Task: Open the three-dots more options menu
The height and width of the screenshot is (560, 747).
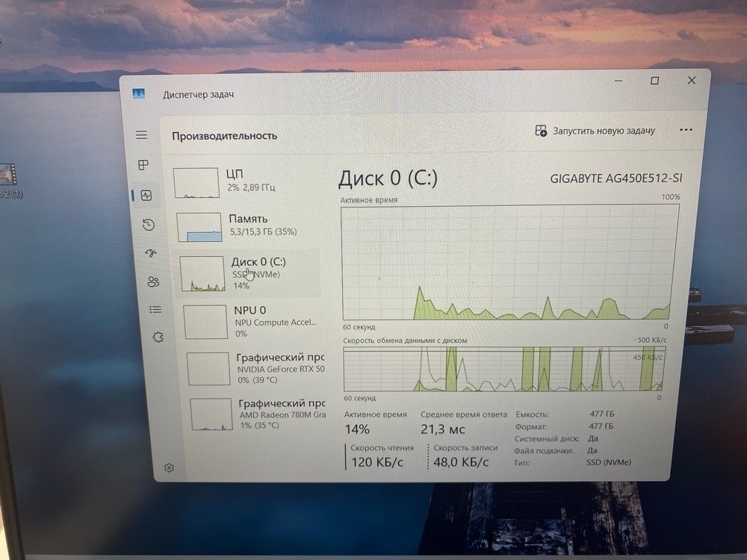Action: click(x=686, y=130)
